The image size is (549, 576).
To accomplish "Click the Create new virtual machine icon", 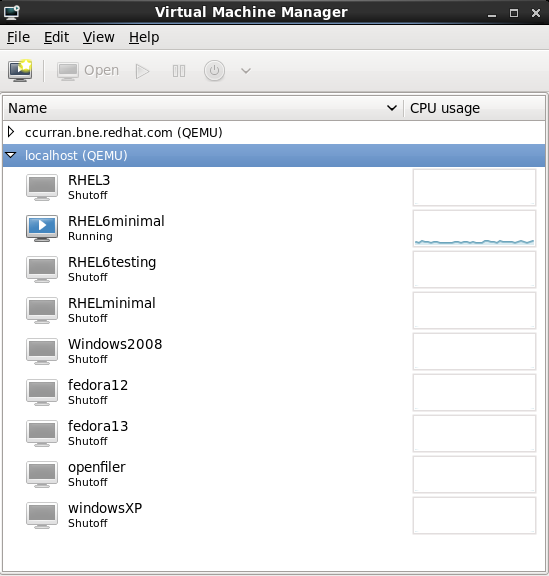I will pyautogui.click(x=20, y=71).
